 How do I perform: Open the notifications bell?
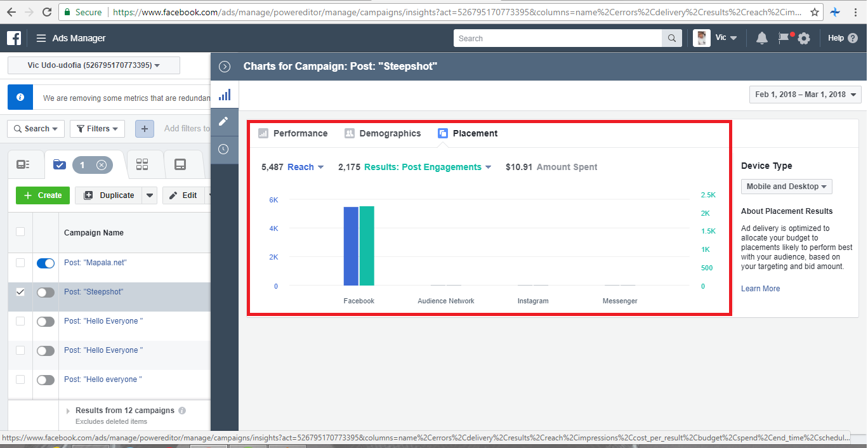point(762,38)
